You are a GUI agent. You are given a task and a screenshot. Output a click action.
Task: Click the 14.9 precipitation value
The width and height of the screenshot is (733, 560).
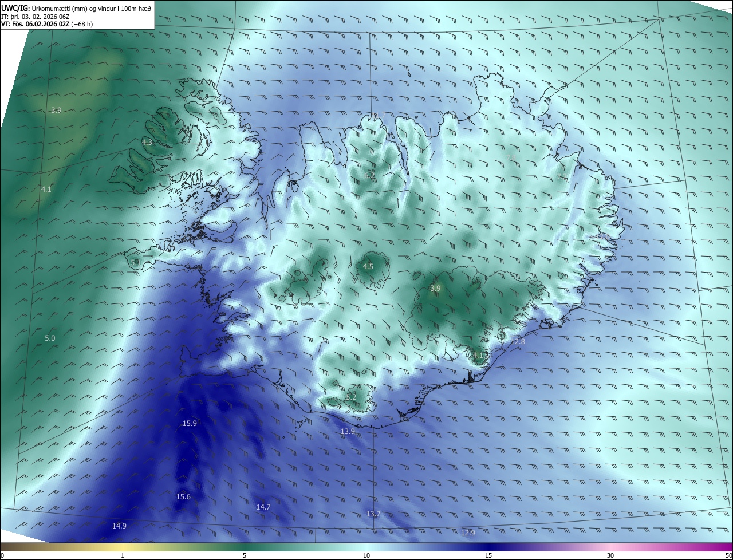coord(119,526)
